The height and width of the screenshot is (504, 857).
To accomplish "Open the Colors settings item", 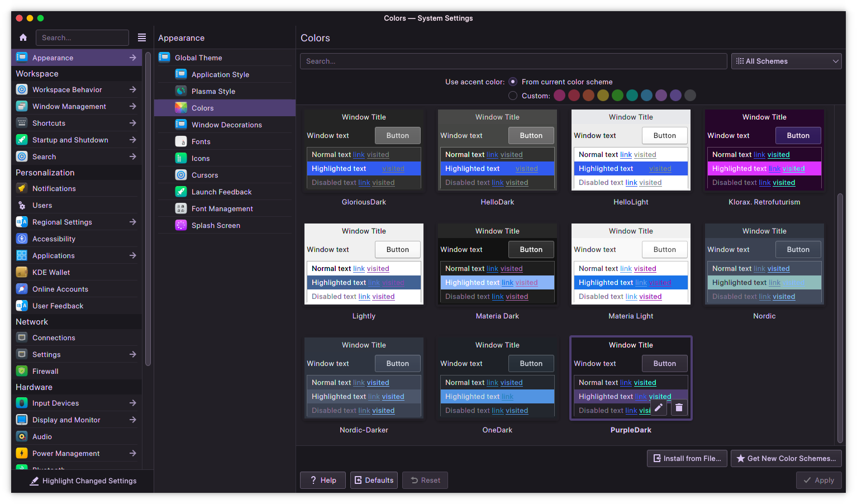I will (225, 108).
